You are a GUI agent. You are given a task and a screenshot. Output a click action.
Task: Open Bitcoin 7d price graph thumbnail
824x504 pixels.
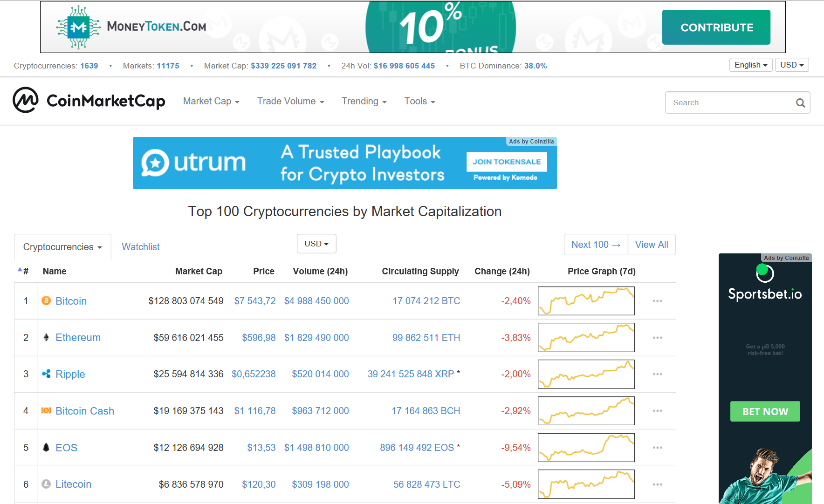click(x=586, y=301)
